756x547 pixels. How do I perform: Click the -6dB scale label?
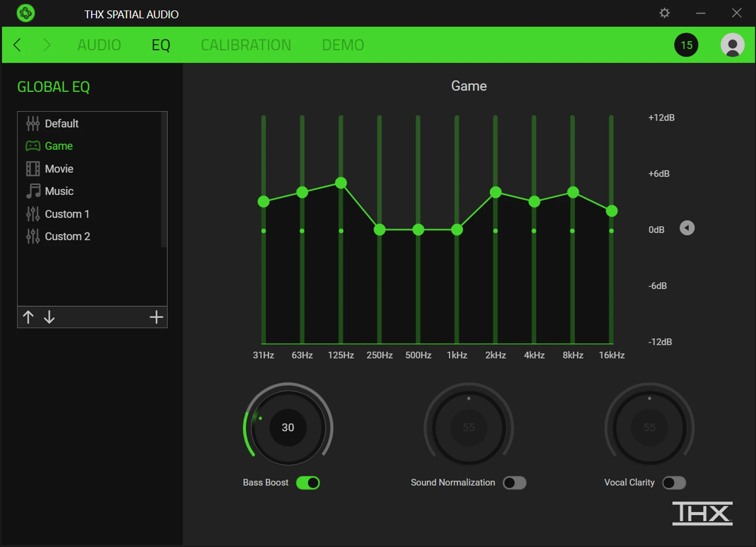(658, 286)
